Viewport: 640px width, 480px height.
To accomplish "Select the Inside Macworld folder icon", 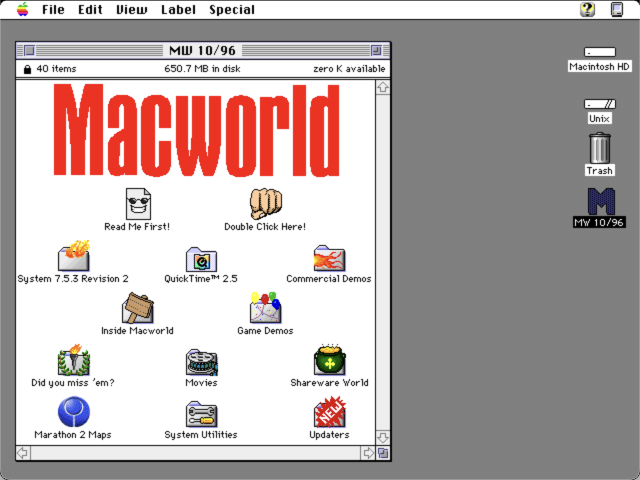I will tap(138, 308).
